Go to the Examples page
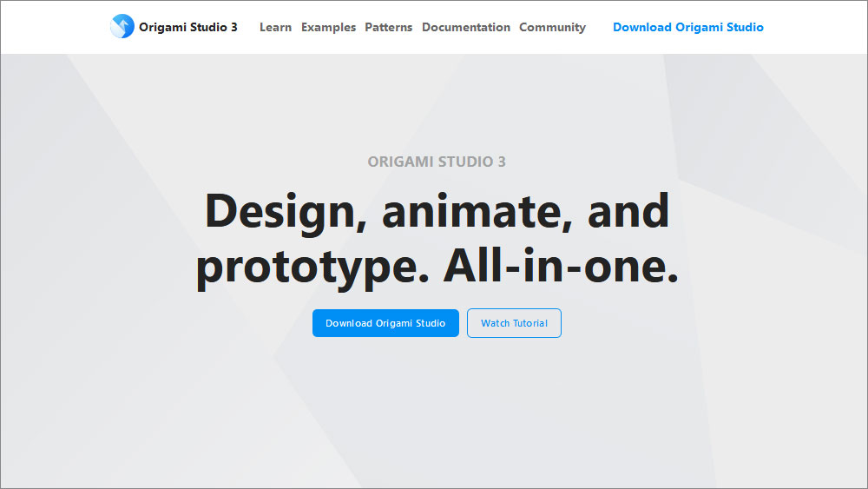 328,27
